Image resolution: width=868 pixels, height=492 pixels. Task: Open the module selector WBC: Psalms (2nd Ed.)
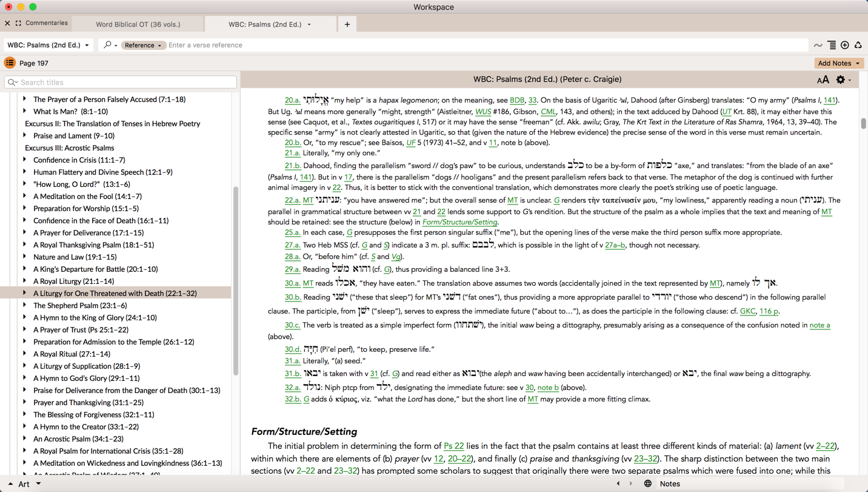coord(48,45)
